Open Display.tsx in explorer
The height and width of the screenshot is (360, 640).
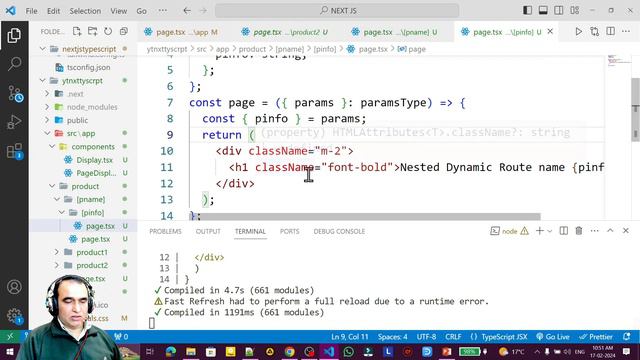coord(95,160)
